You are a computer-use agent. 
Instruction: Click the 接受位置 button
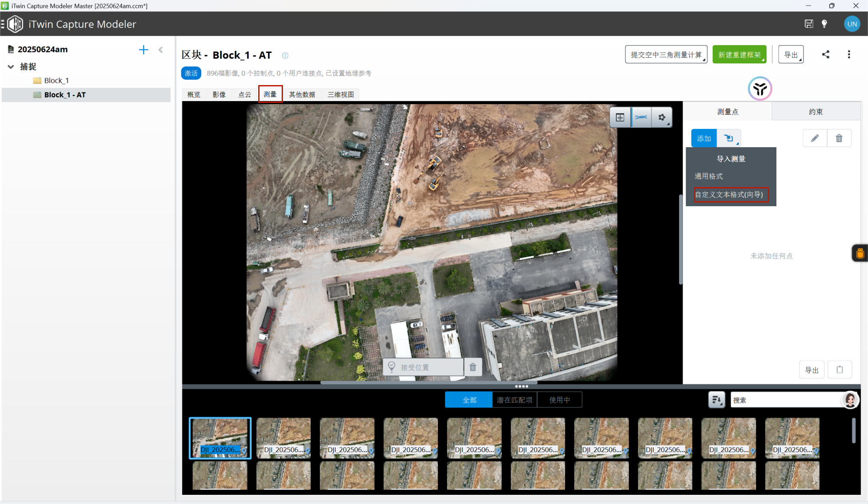423,367
